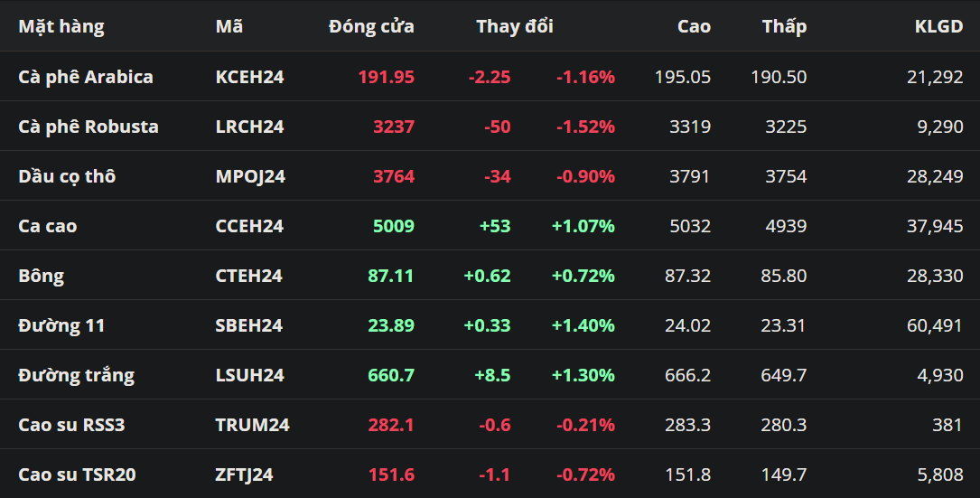Select the KLGD column header

point(938,26)
